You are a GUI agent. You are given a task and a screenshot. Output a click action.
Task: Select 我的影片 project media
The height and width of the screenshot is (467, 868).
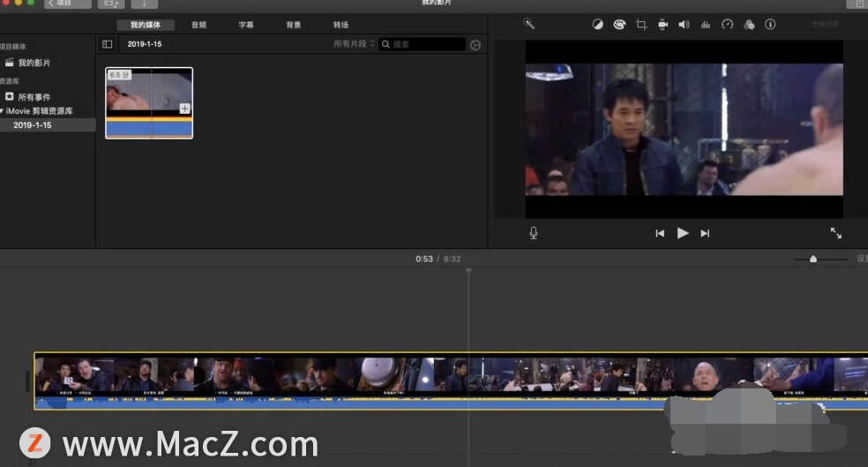tap(34, 63)
